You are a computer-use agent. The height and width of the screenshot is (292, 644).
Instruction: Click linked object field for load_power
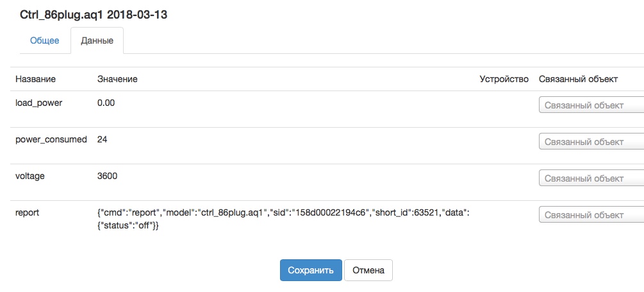click(x=591, y=105)
